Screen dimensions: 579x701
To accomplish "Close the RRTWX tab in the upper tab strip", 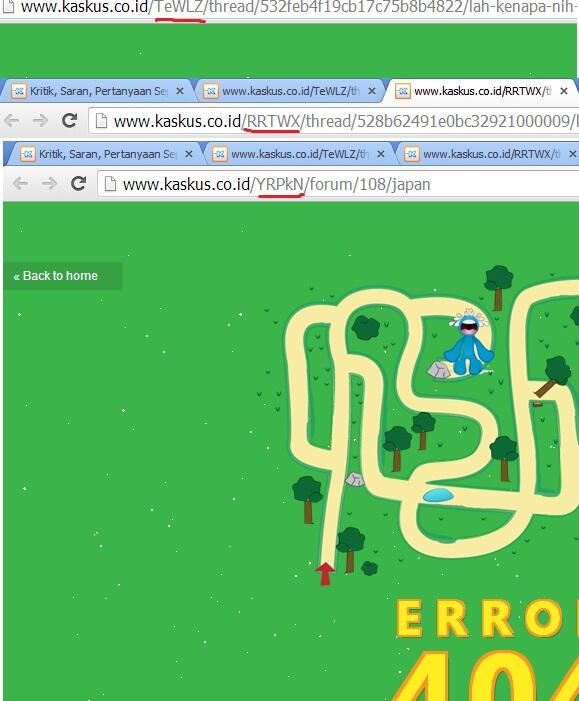I will click(x=564, y=91).
